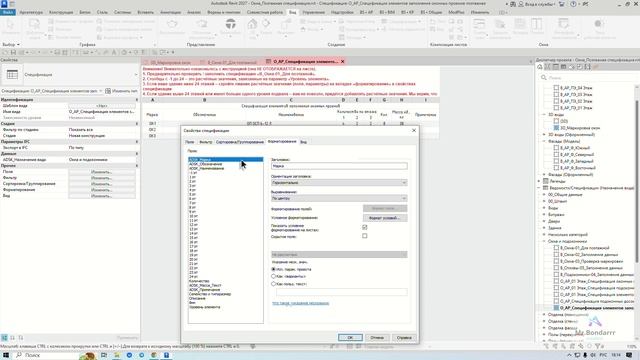Image resolution: width=640 pixels, height=360 pixels.
Task: Enable the Скрытое поле checkbox
Action: point(364,236)
